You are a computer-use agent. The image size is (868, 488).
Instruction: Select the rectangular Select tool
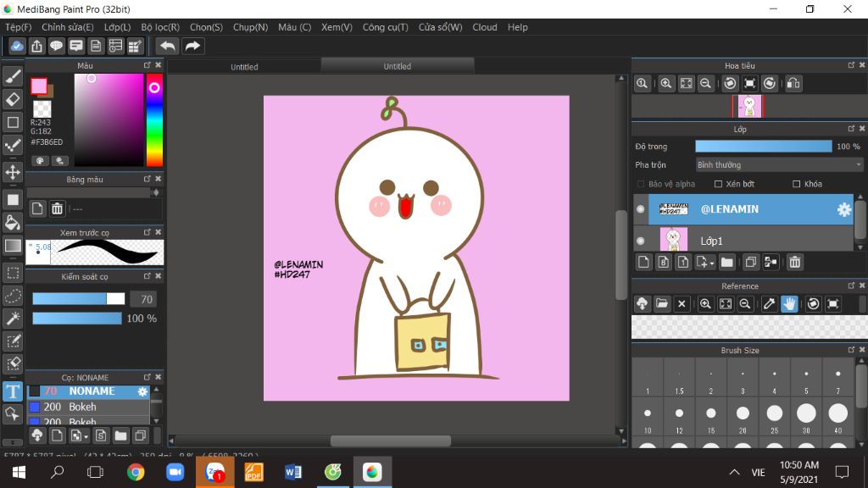tap(13, 273)
